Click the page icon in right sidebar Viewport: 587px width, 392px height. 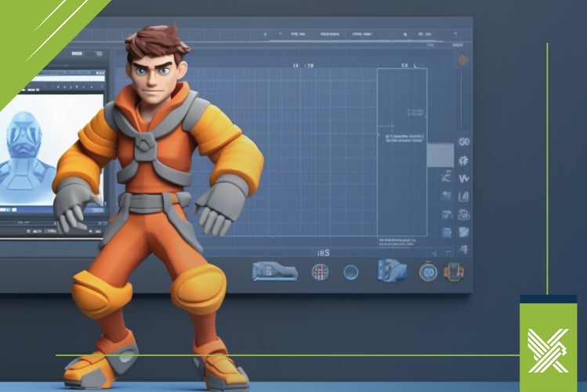click(x=463, y=197)
